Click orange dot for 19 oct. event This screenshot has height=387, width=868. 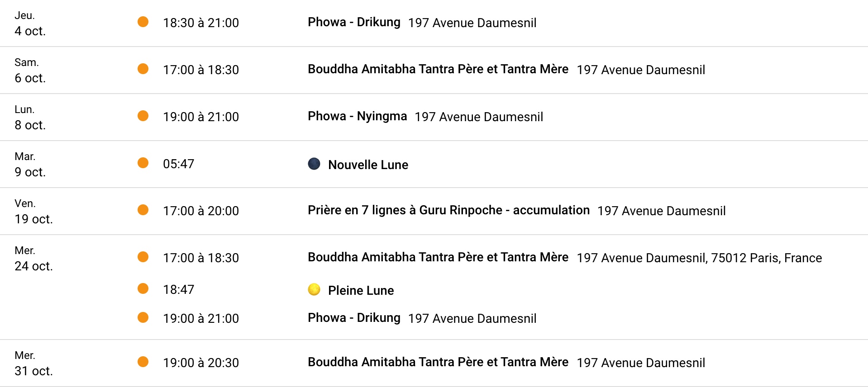tap(143, 210)
